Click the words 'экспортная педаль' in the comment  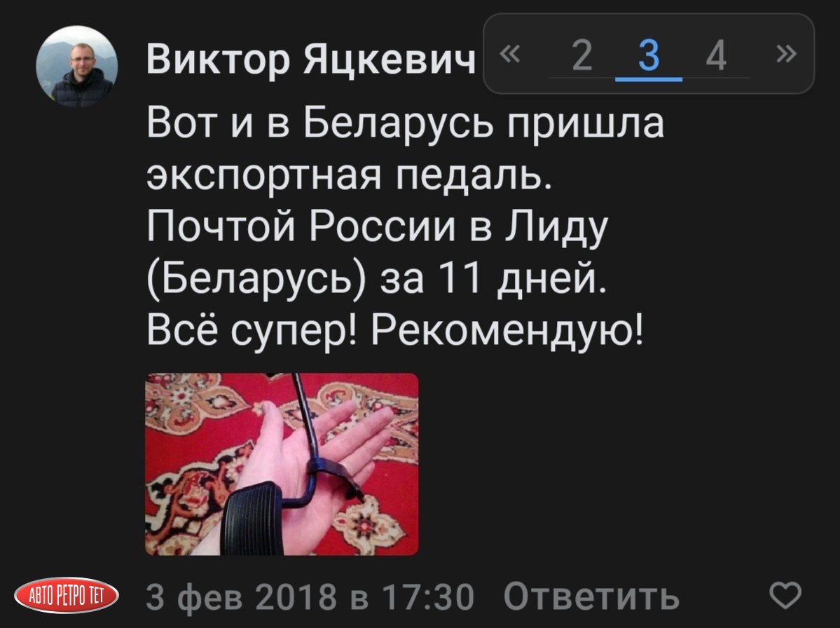349,175
